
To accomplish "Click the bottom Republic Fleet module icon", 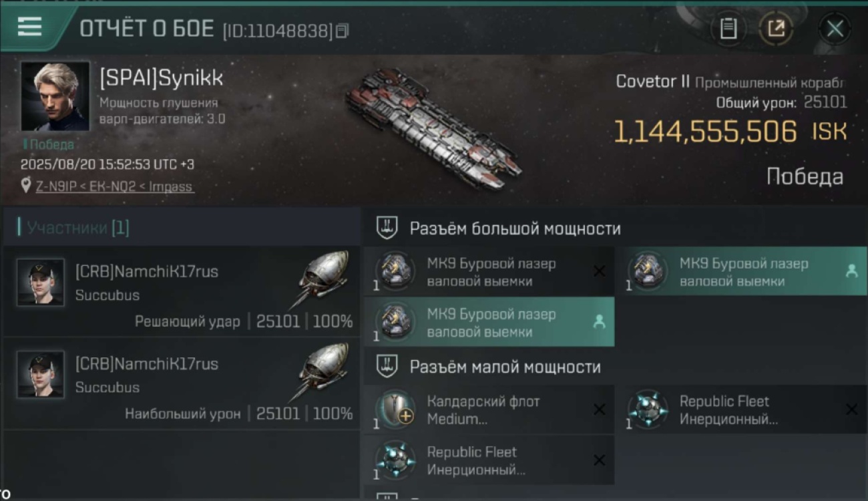I will [395, 459].
